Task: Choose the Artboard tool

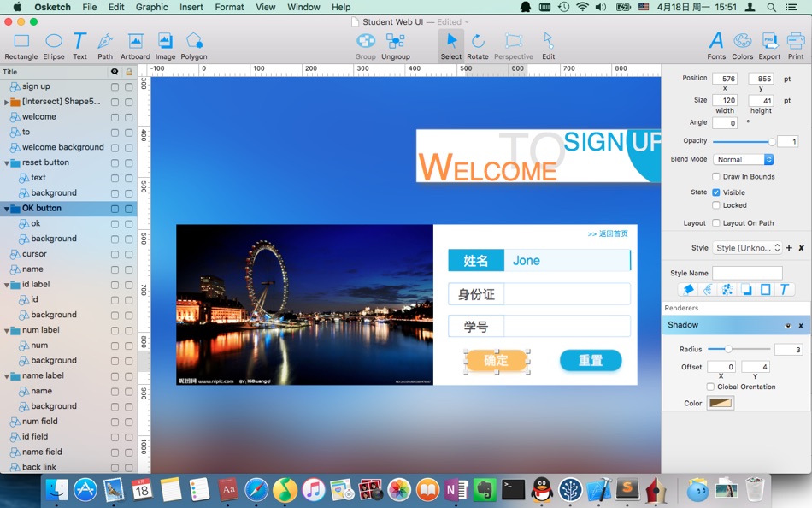Action: point(135,46)
